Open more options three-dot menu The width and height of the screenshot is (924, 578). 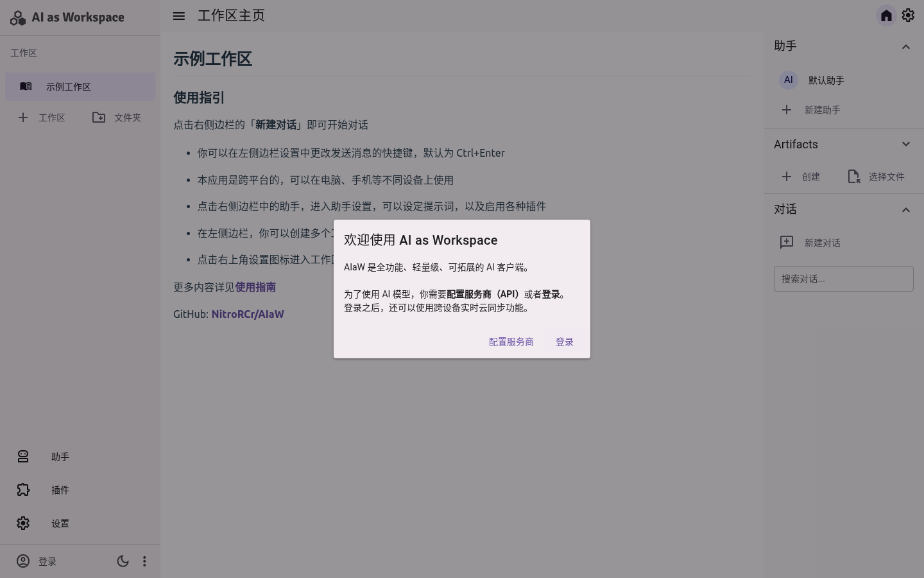click(x=144, y=561)
